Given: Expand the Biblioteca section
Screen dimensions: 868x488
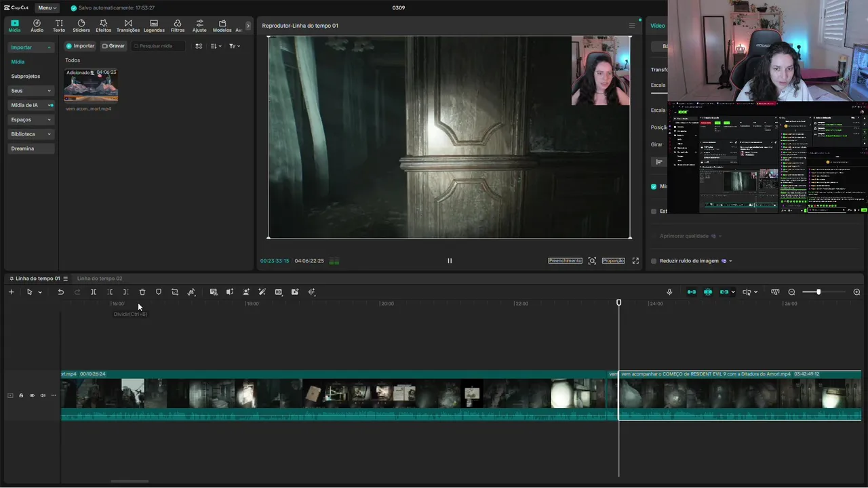Looking at the screenshot, I should 31,134.
